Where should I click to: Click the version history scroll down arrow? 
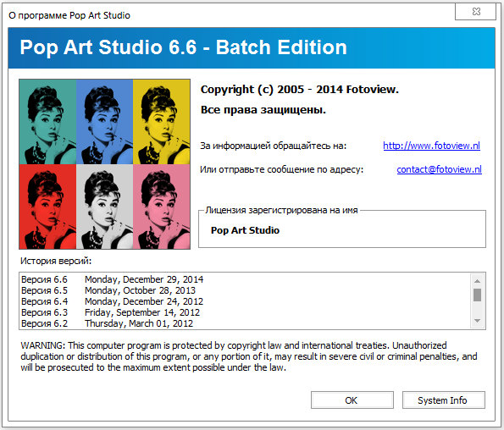(x=478, y=321)
